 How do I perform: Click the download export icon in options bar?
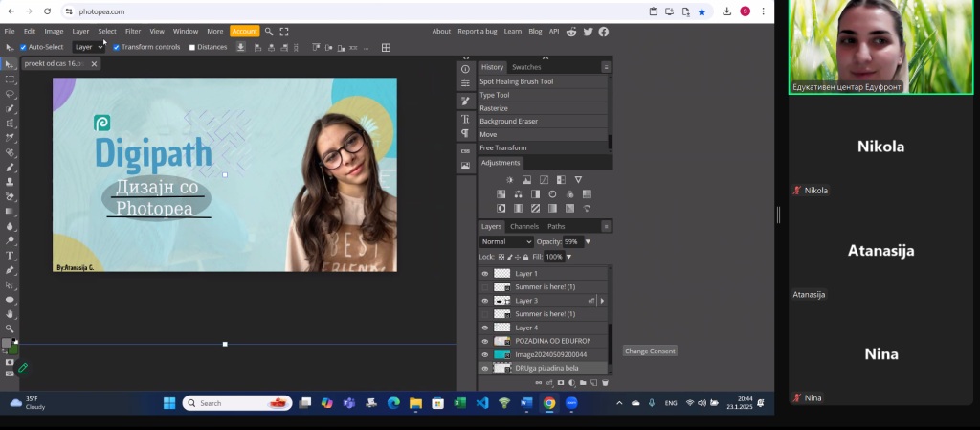(x=240, y=48)
